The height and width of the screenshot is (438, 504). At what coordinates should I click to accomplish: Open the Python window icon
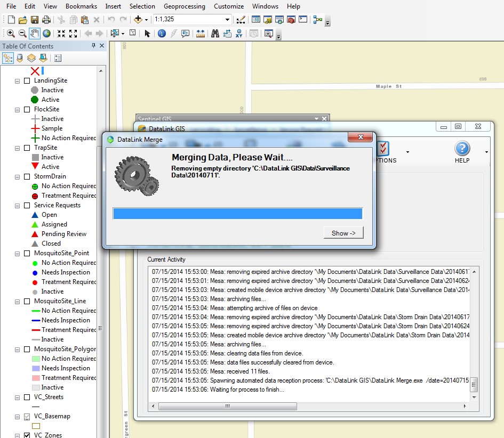[303, 20]
